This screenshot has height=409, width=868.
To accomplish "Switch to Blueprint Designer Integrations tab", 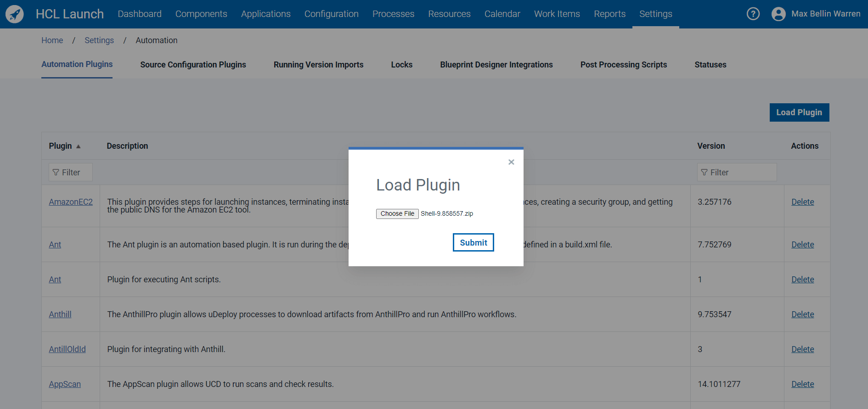I will click(x=496, y=65).
